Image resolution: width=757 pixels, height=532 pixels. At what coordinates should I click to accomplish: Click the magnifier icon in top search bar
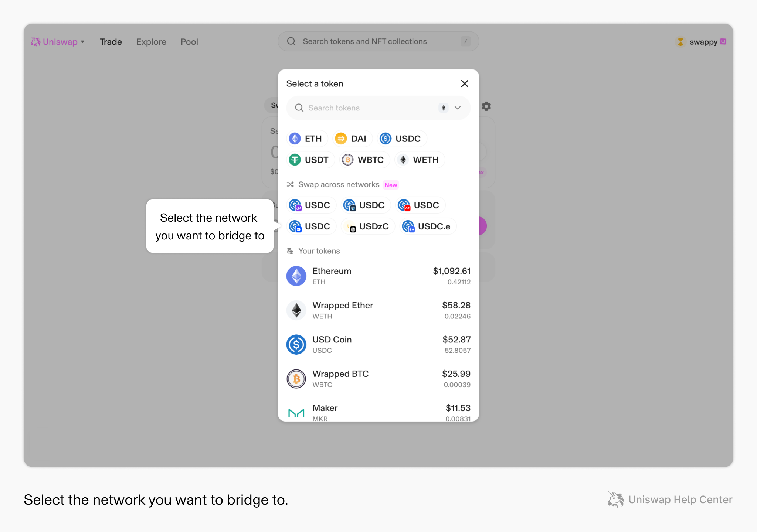[291, 41]
